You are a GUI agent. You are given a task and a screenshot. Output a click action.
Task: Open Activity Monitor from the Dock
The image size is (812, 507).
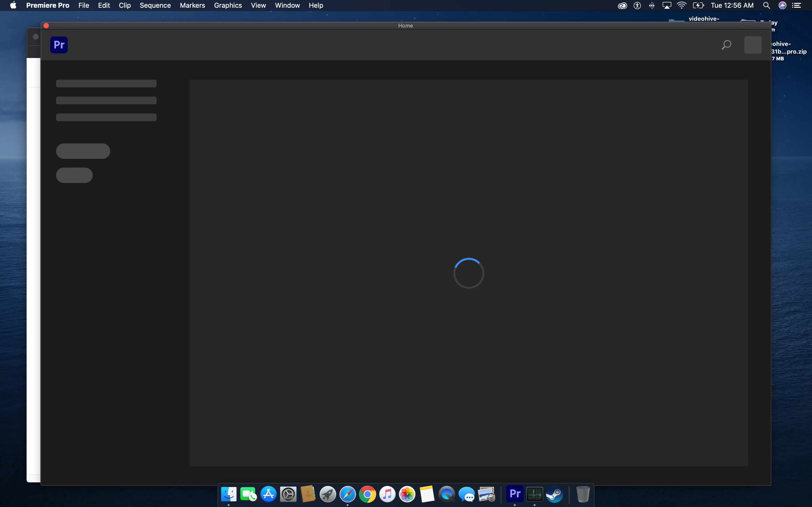click(x=535, y=494)
